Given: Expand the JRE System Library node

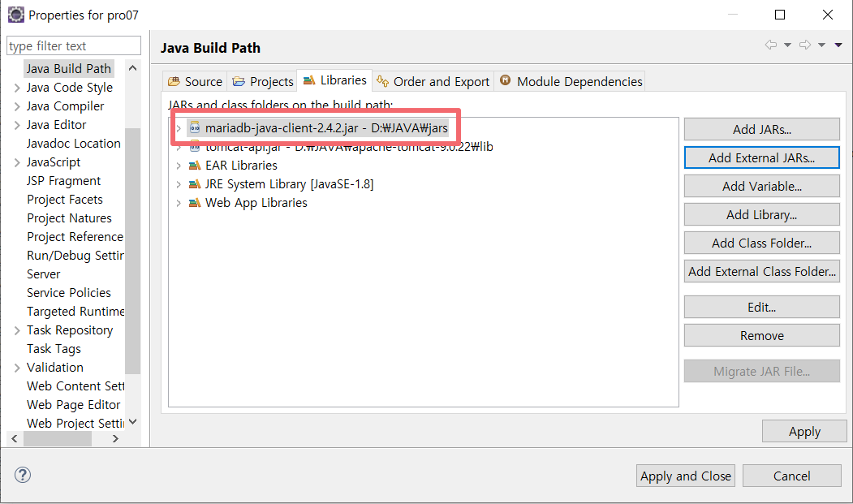Looking at the screenshot, I should pyautogui.click(x=179, y=184).
